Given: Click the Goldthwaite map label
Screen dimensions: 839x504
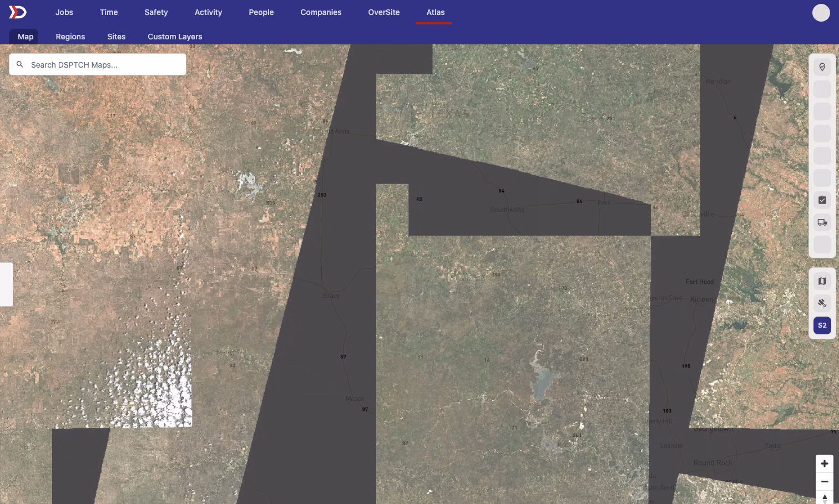Looking at the screenshot, I should (507, 210).
